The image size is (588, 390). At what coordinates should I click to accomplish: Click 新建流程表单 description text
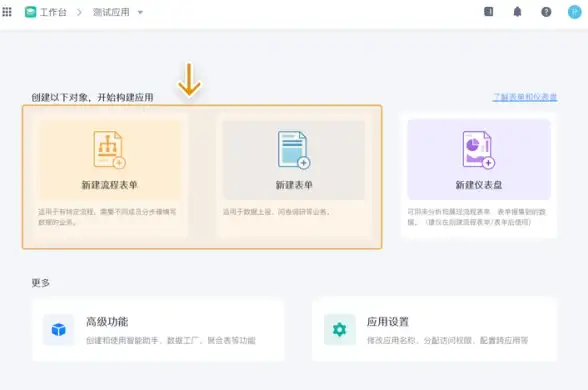click(107, 217)
